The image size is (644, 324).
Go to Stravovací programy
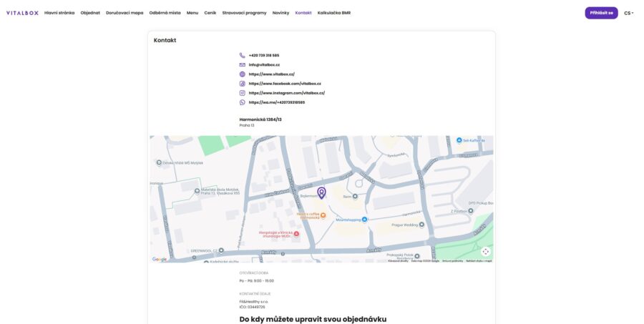[x=245, y=13]
